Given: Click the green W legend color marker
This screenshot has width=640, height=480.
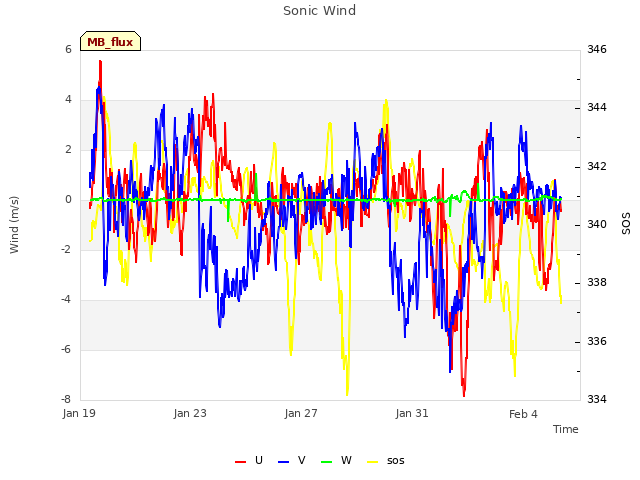Looking at the screenshot, I should pyautogui.click(x=327, y=462).
